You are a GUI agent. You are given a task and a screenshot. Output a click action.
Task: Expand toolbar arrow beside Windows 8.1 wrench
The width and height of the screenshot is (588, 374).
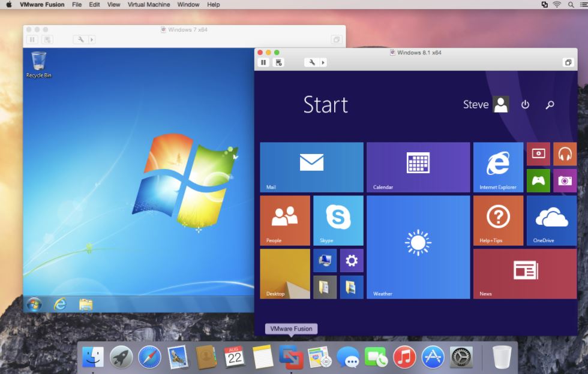323,62
